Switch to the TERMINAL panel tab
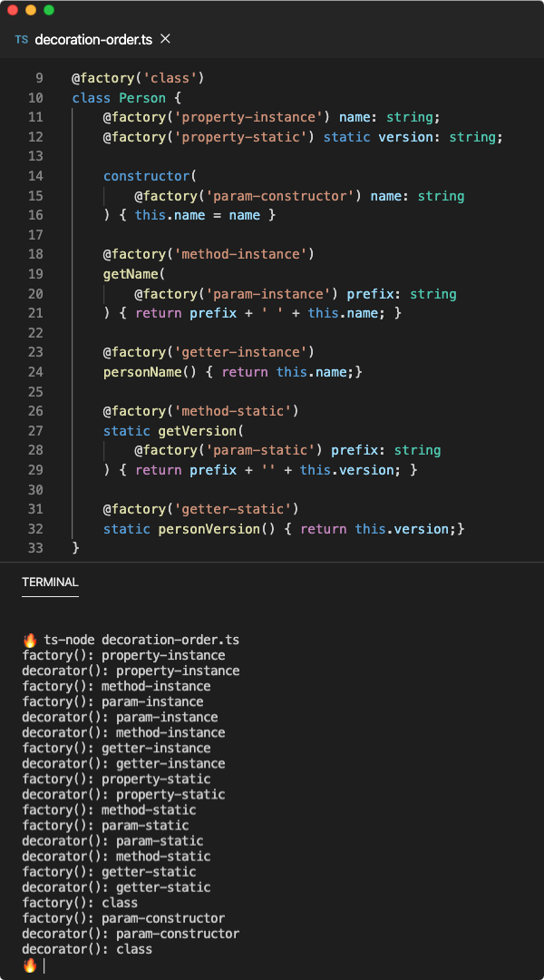This screenshot has height=980, width=544. coord(50,582)
